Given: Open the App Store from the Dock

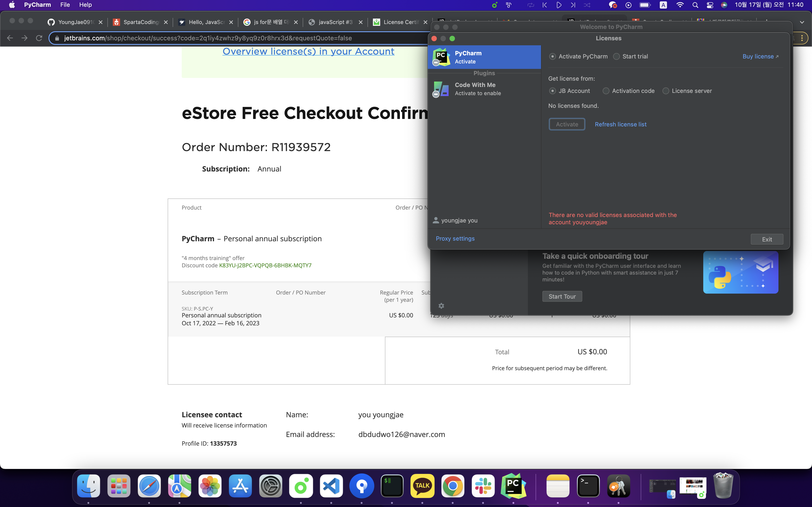Looking at the screenshot, I should 240,486.
